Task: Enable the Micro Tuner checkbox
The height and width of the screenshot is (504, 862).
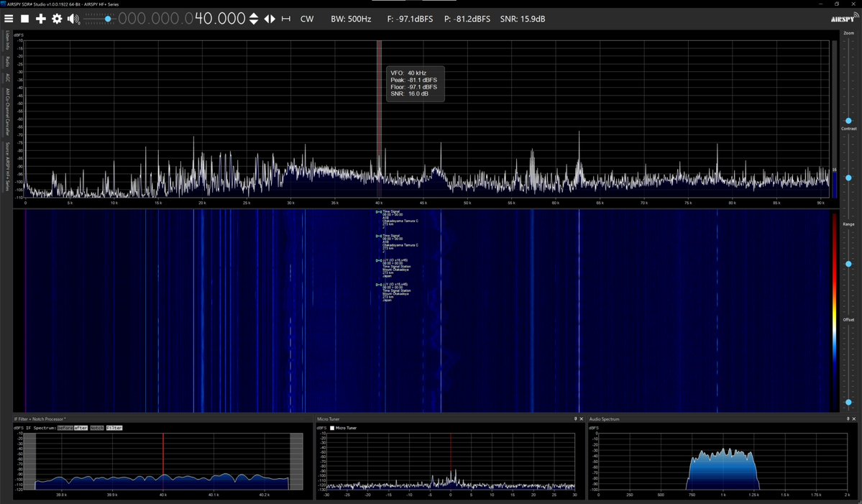Action: [332, 428]
